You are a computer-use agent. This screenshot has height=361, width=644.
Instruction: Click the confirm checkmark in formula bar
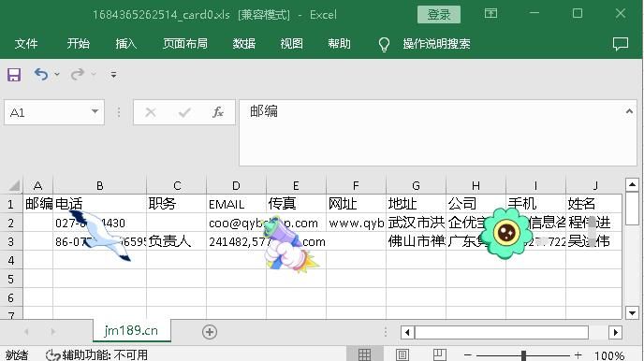(184, 112)
